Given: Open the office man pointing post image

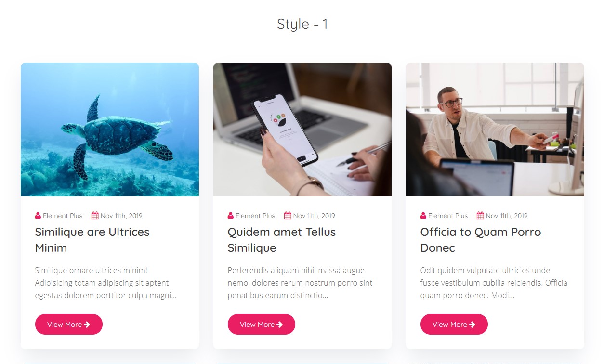Looking at the screenshot, I should pos(495,130).
